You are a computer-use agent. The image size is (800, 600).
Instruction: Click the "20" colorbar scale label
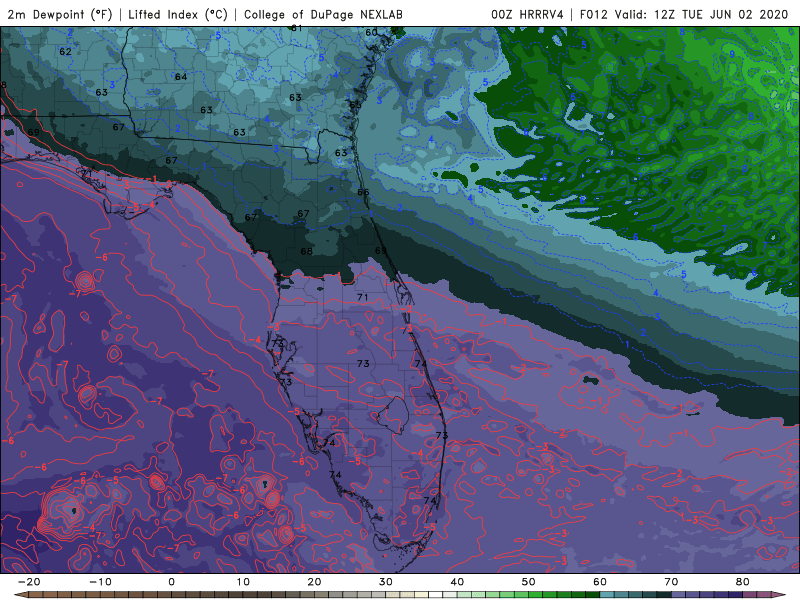[x=314, y=582]
